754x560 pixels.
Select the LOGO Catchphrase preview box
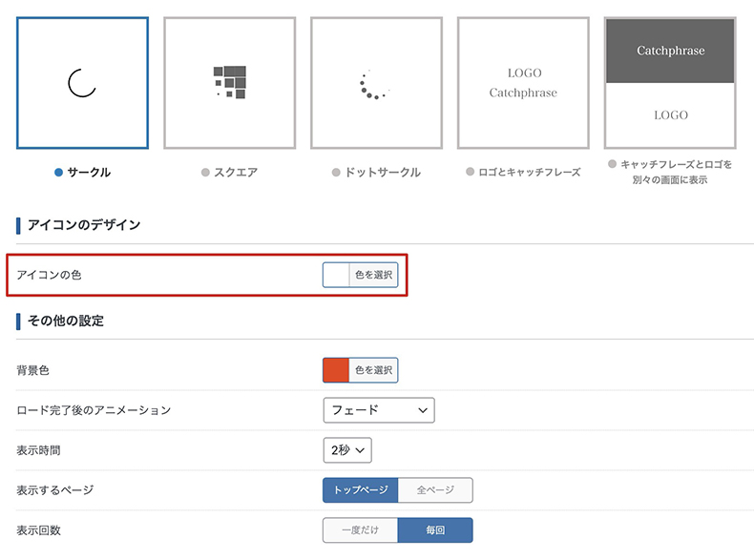point(523,83)
